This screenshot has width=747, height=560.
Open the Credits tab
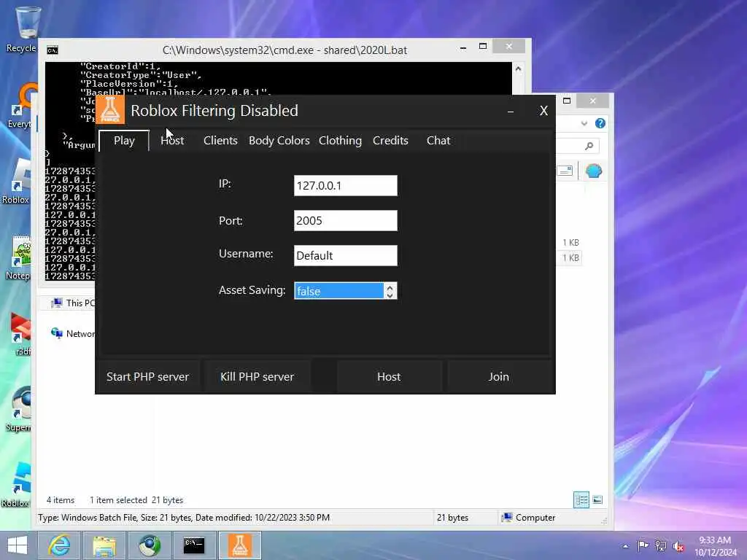click(390, 141)
